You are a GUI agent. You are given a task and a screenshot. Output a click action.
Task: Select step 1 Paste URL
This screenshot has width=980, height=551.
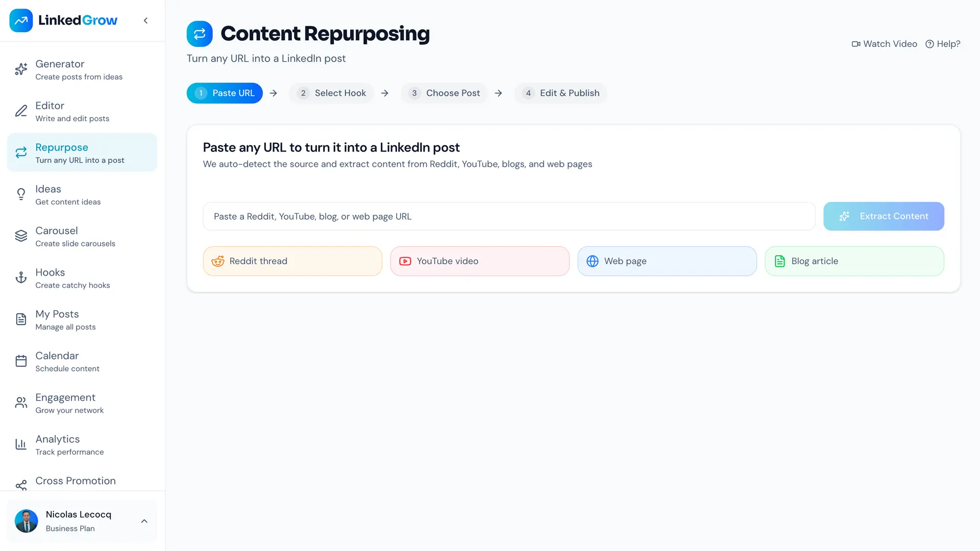coord(225,93)
